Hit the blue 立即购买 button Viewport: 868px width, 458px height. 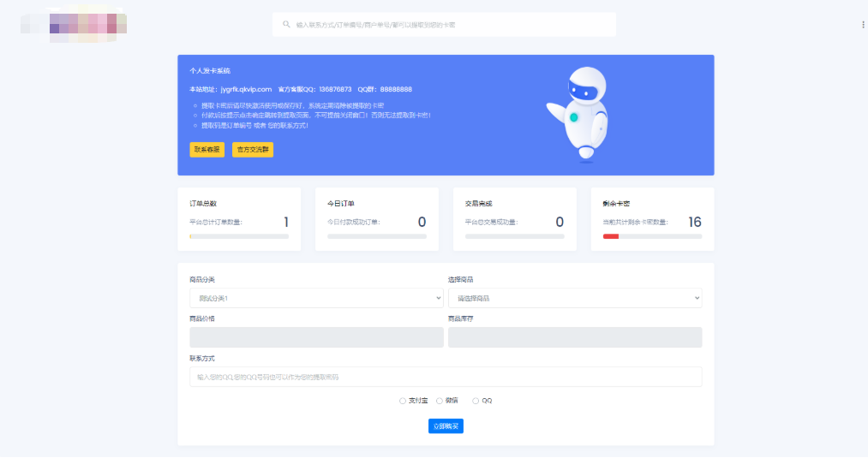pos(446,425)
